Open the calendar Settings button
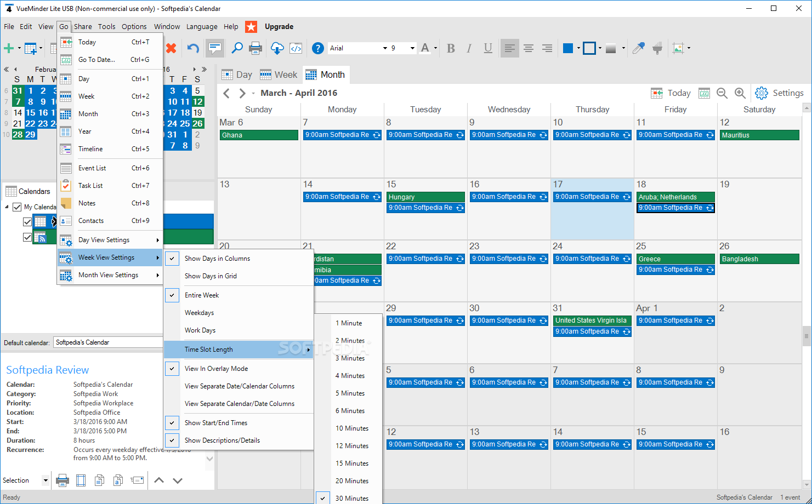Viewport: 812px width, 504px height. (x=779, y=93)
